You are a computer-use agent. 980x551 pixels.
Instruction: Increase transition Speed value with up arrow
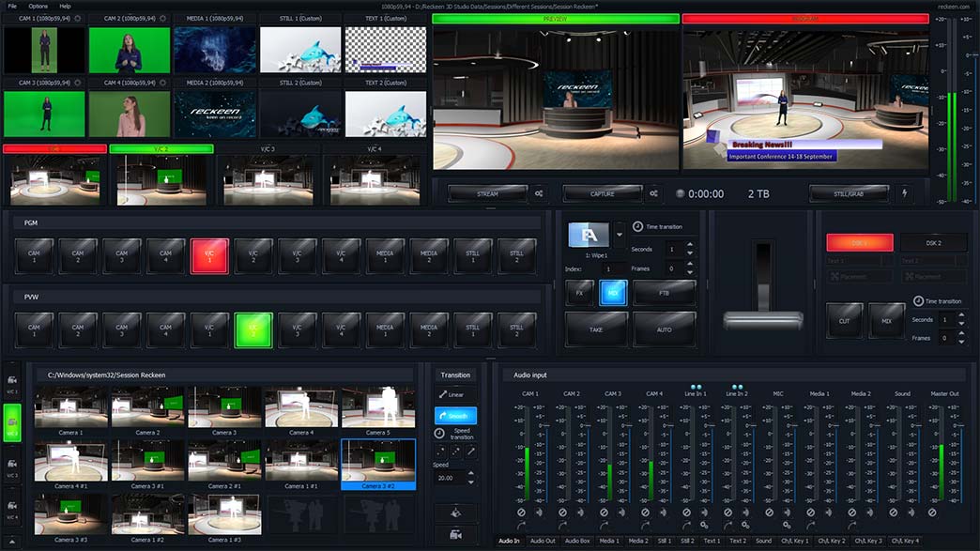tap(471, 473)
